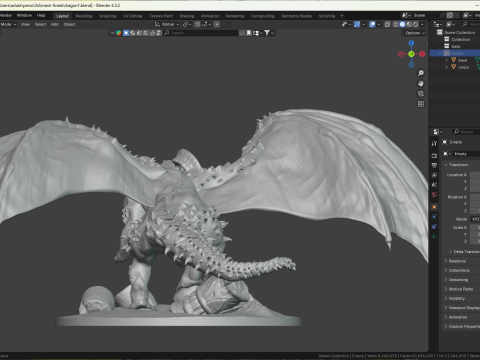The image size is (480, 360).
Task: Click the red X axis gizmo ball
Action: coord(422,54)
